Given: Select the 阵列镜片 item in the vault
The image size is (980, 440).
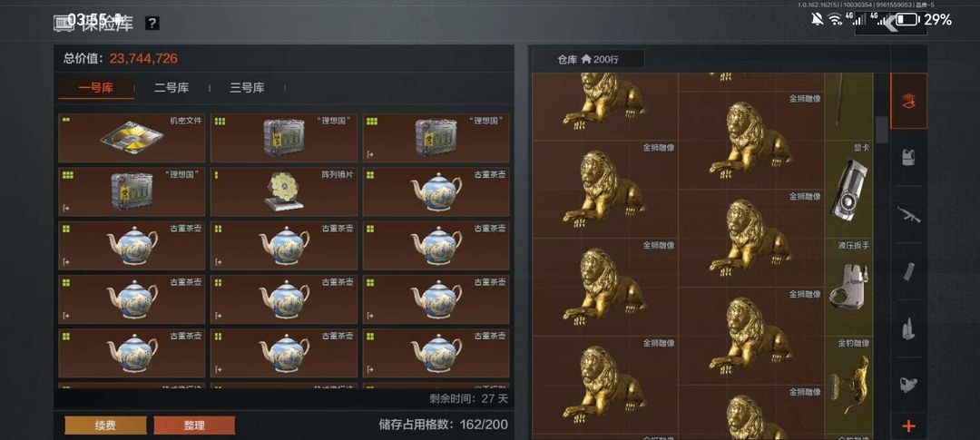Looking at the screenshot, I should 284,191.
